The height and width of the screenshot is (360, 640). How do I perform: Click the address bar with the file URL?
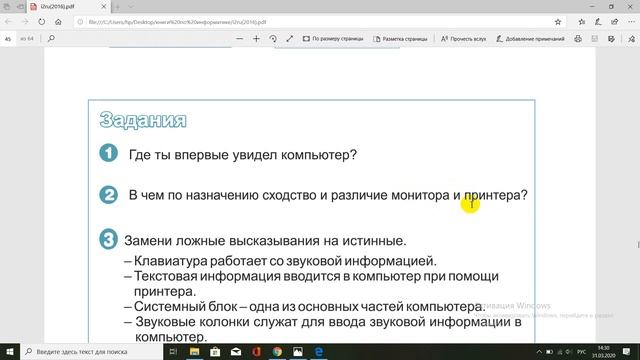point(314,22)
